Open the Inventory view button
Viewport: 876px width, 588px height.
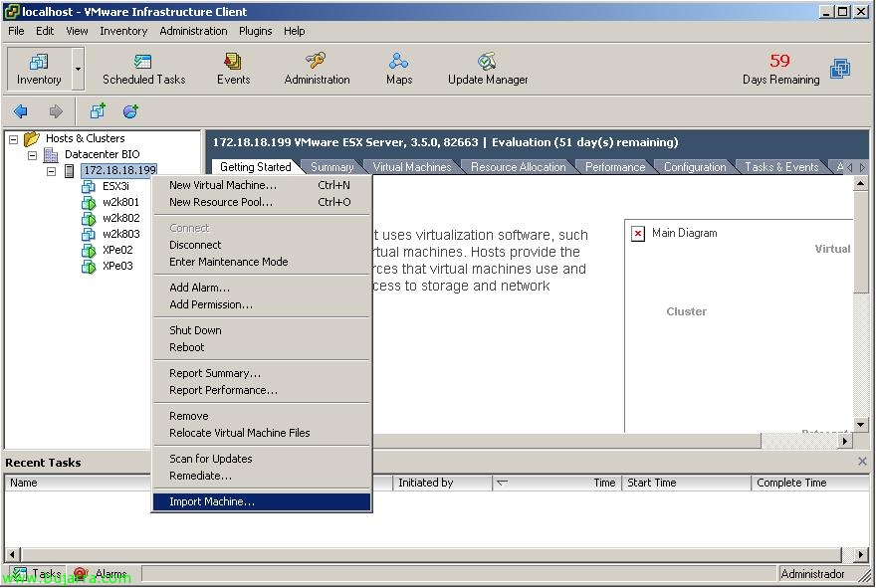coord(39,69)
